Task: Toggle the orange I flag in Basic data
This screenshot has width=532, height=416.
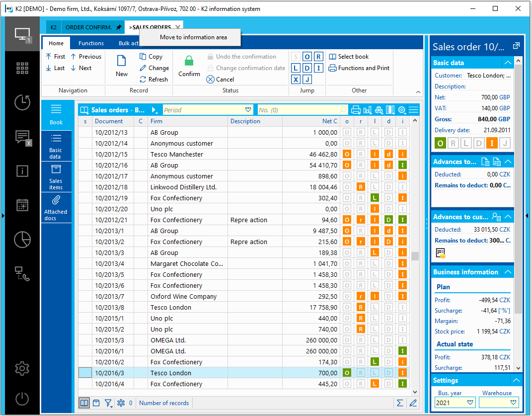Action: [492, 143]
